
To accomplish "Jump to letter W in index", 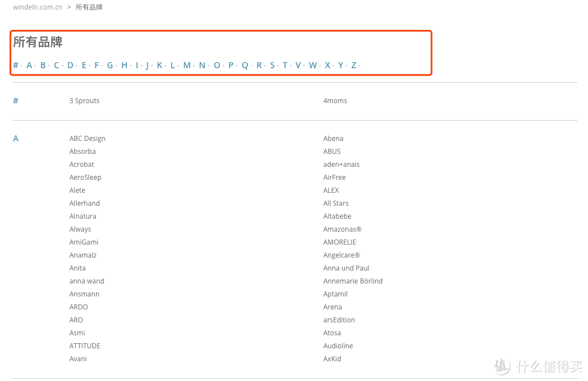I will [313, 65].
